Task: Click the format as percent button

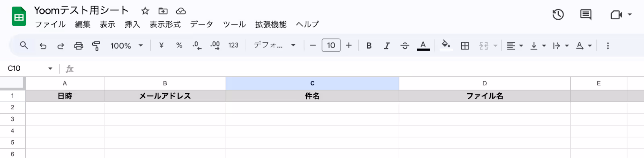Action: (179, 45)
